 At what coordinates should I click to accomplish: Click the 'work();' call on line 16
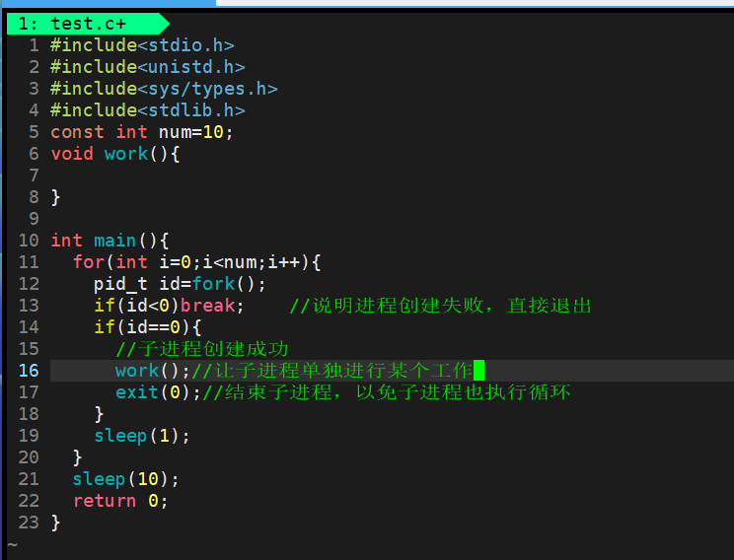(x=153, y=371)
